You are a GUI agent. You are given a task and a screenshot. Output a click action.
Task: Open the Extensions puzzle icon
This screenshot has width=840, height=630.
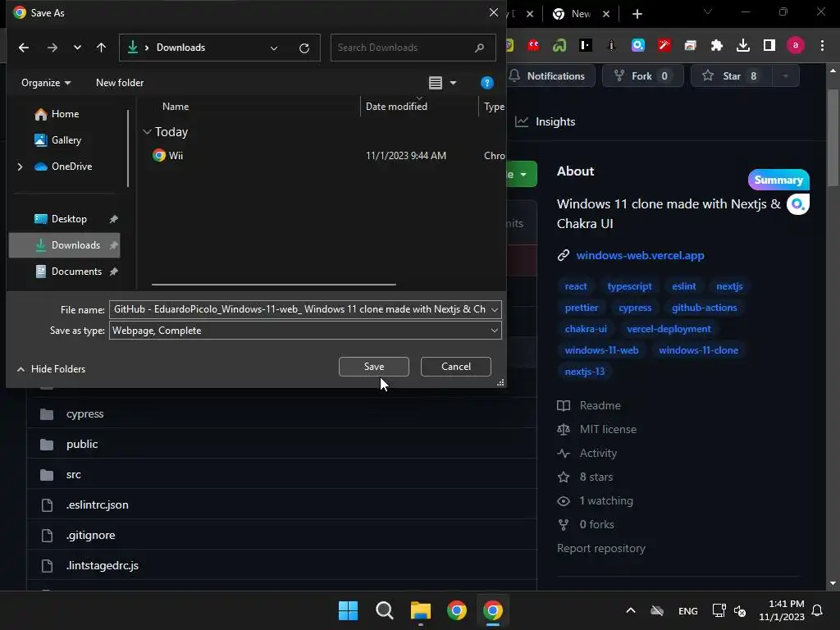click(716, 46)
